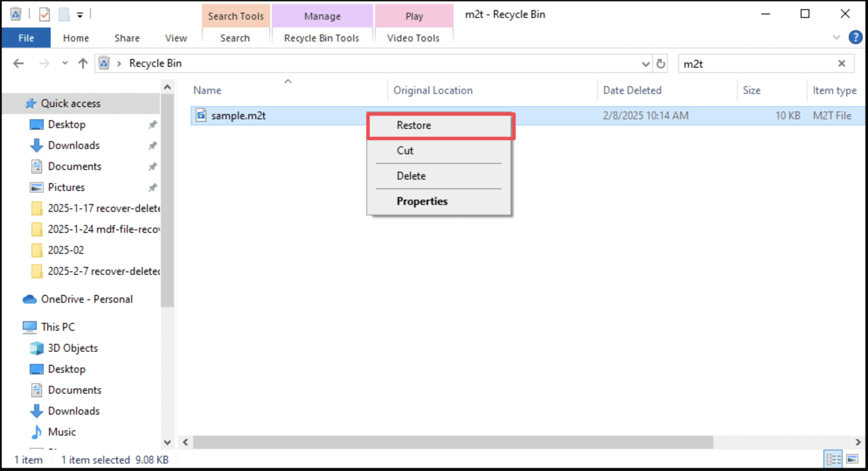868x471 pixels.
Task: Open the address bar history dropdown
Action: tap(646, 63)
